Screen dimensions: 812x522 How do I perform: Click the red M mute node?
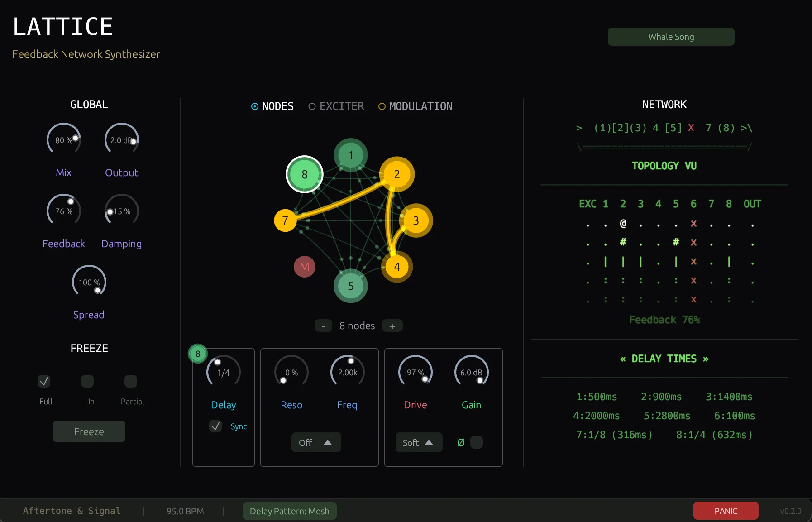[304, 267]
